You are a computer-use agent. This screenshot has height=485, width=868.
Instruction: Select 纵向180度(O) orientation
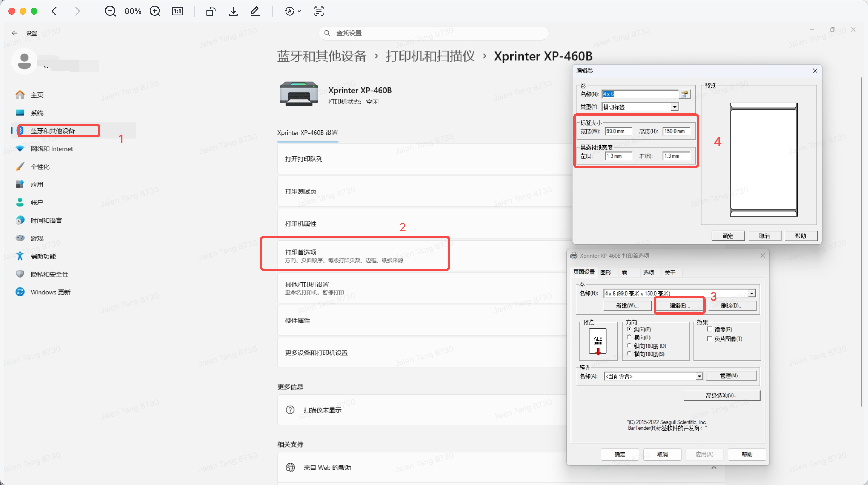click(629, 346)
